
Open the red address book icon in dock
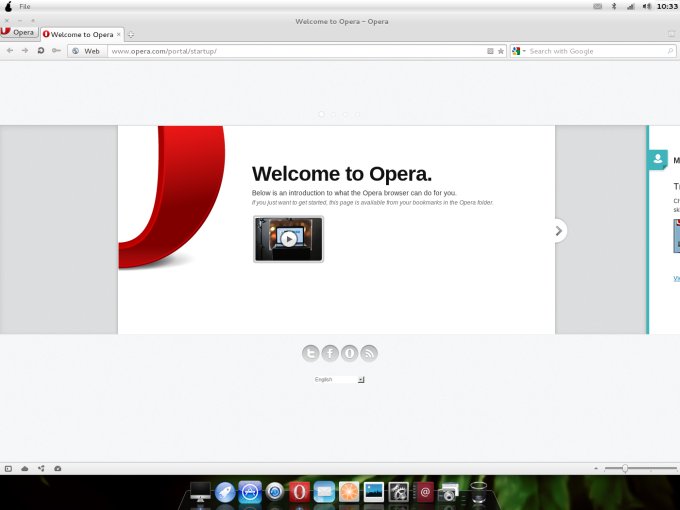coord(424,492)
